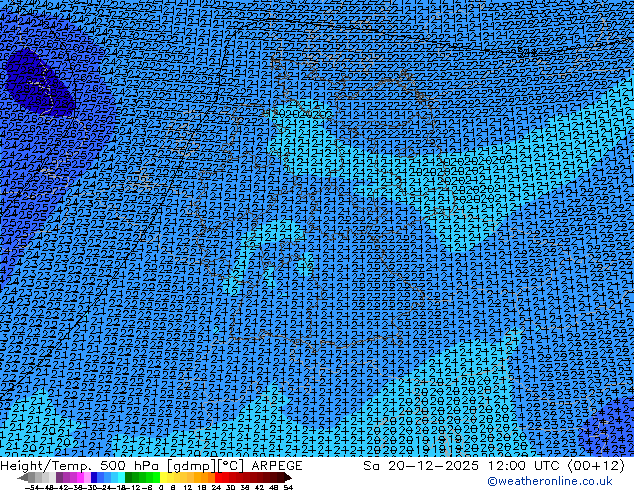Click the left gray arrow tip of the legend

click(23, 478)
